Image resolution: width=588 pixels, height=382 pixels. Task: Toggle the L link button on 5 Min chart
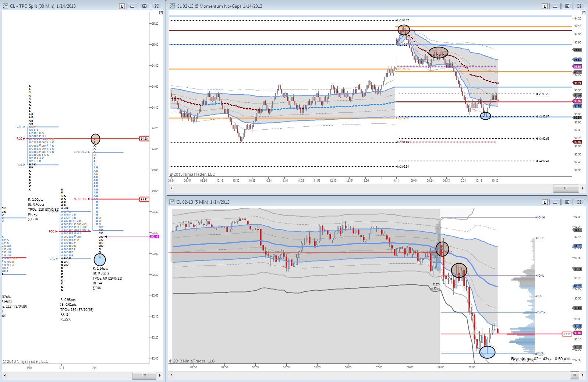pyautogui.click(x=545, y=202)
